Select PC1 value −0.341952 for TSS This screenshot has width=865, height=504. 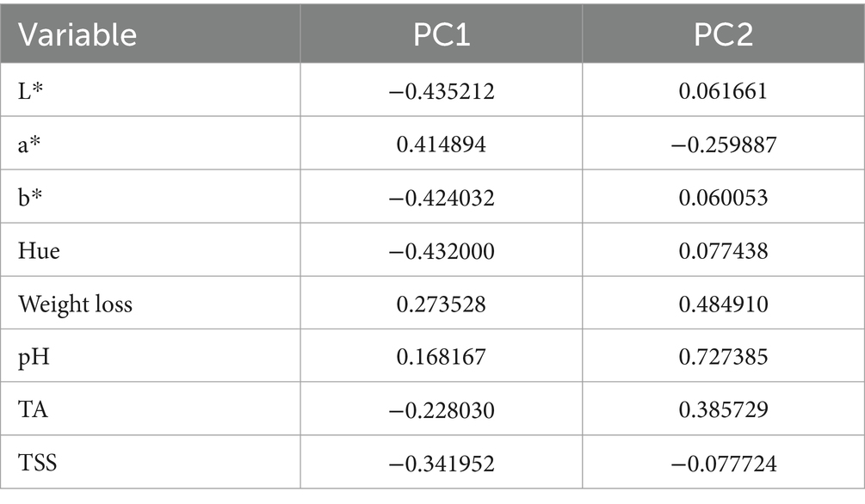tap(442, 463)
